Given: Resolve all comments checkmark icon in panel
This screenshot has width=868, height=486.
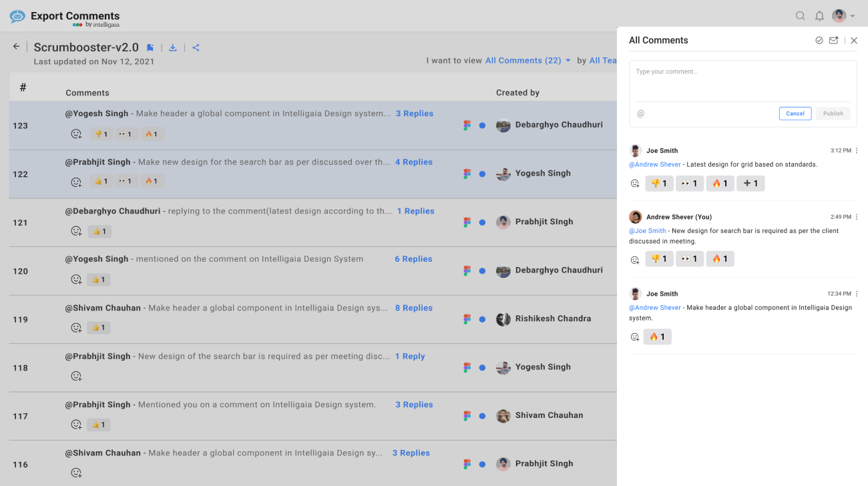Looking at the screenshot, I should coord(819,41).
